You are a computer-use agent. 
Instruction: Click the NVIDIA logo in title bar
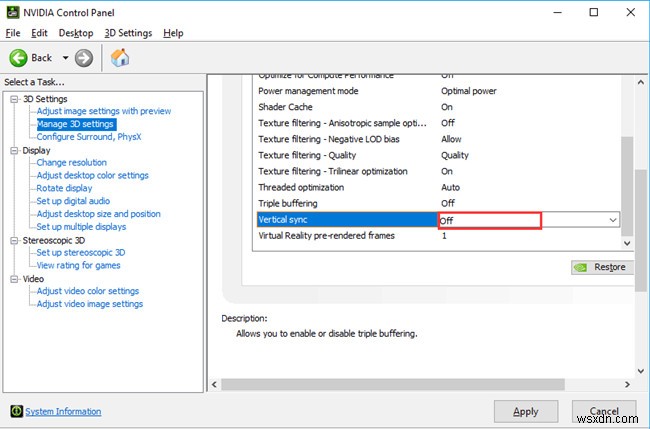[x=11, y=14]
